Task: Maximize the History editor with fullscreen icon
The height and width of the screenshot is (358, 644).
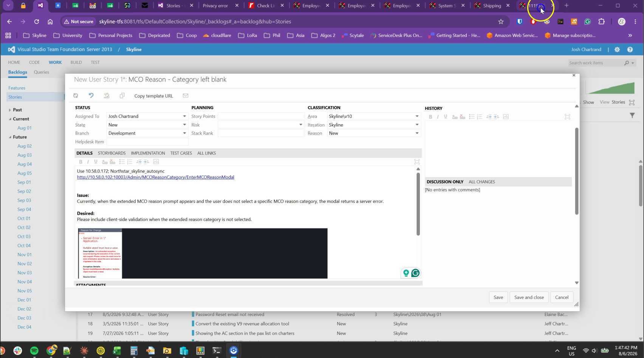Action: pos(567,117)
